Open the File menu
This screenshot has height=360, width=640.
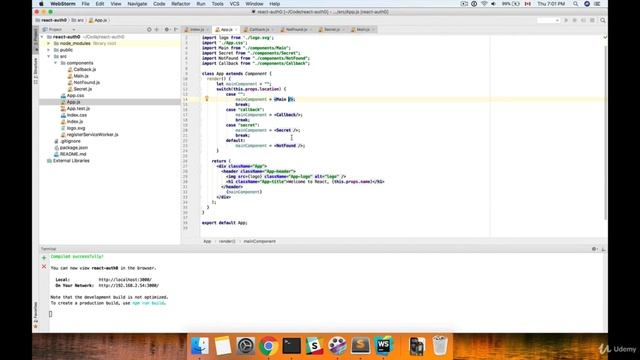(x=85, y=4)
